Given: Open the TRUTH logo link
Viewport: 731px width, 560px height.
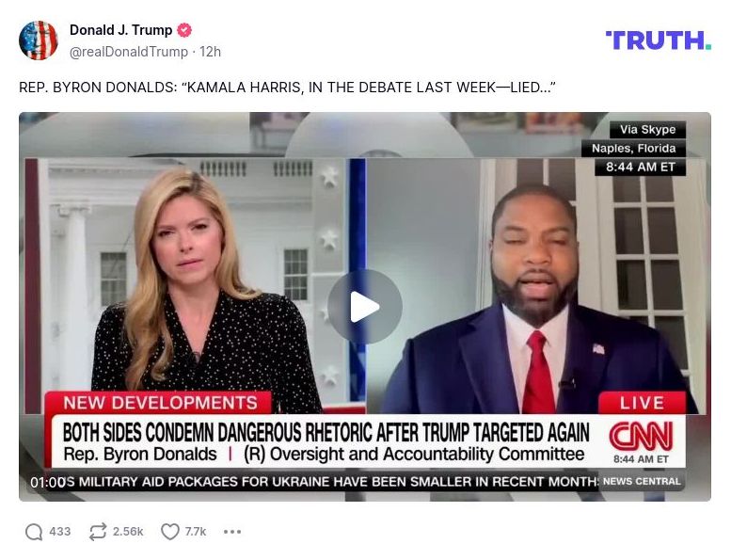Looking at the screenshot, I should tap(659, 40).
